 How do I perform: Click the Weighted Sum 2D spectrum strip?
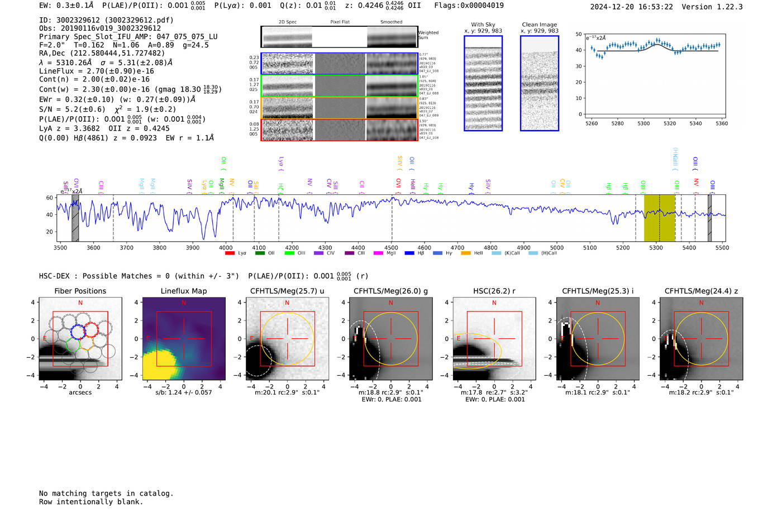(x=340, y=37)
